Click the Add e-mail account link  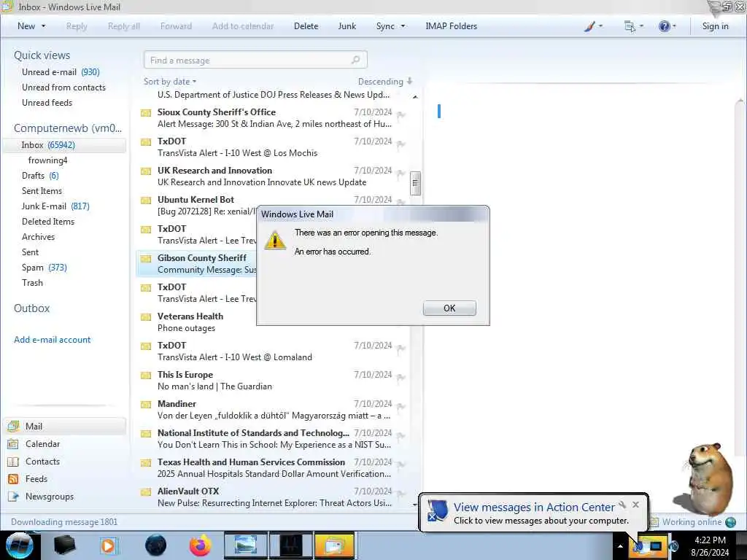click(52, 340)
